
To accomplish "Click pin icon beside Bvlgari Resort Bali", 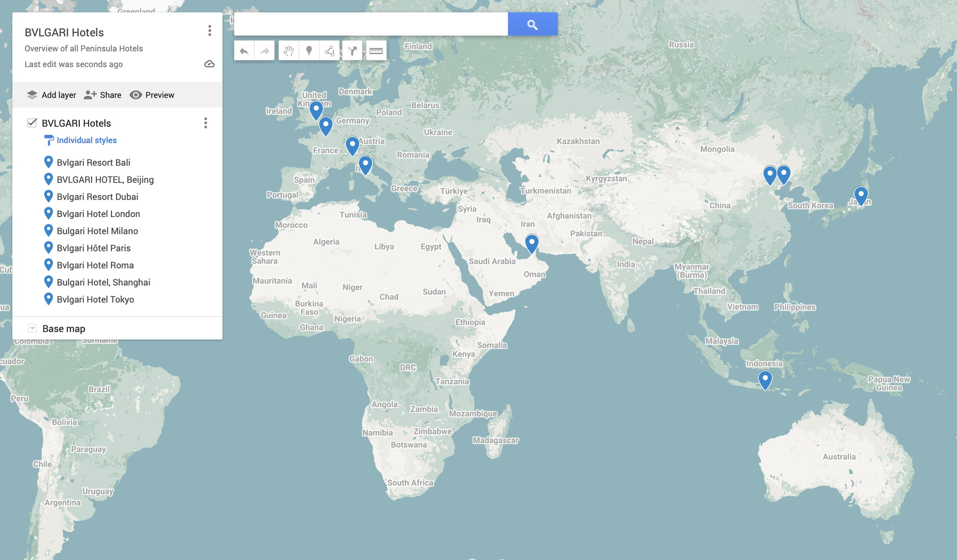I will (48, 162).
